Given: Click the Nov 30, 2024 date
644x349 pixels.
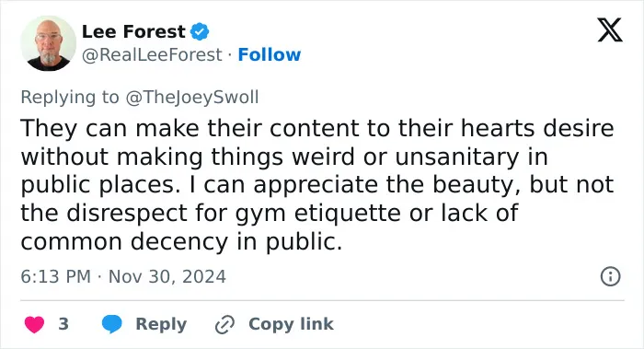Looking at the screenshot, I should [x=167, y=276].
